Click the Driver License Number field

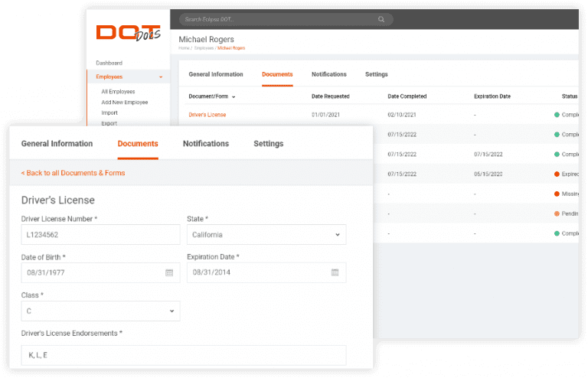100,234
